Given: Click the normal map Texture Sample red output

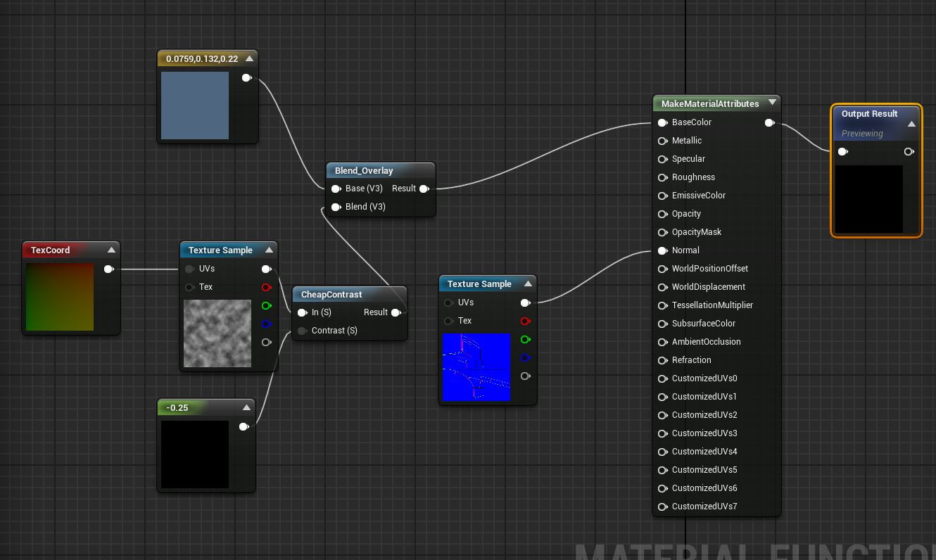Looking at the screenshot, I should [525, 321].
